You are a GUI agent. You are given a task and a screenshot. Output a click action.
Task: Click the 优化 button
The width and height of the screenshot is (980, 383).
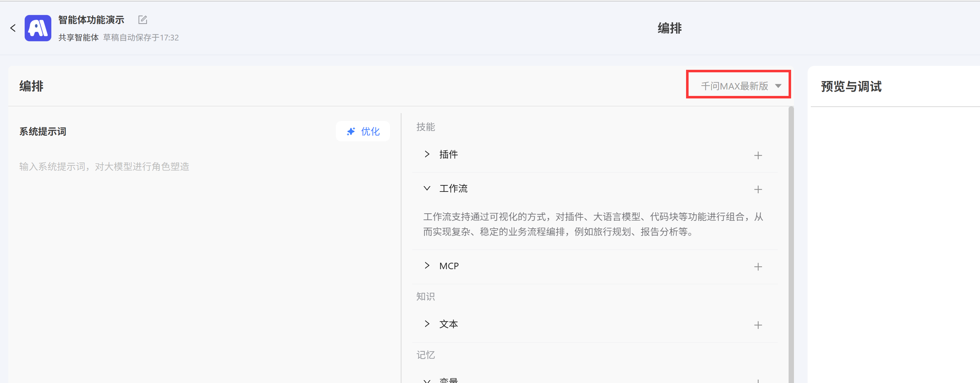click(x=362, y=131)
